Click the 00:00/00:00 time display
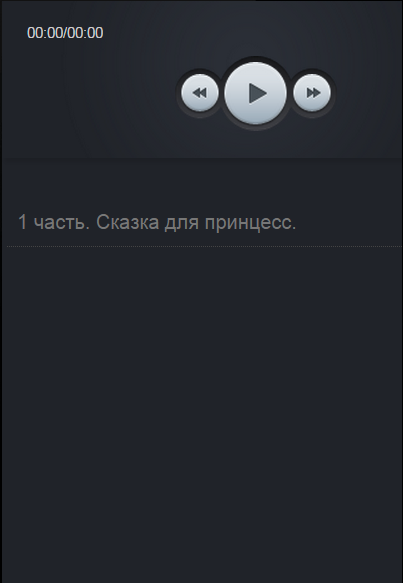 65,33
